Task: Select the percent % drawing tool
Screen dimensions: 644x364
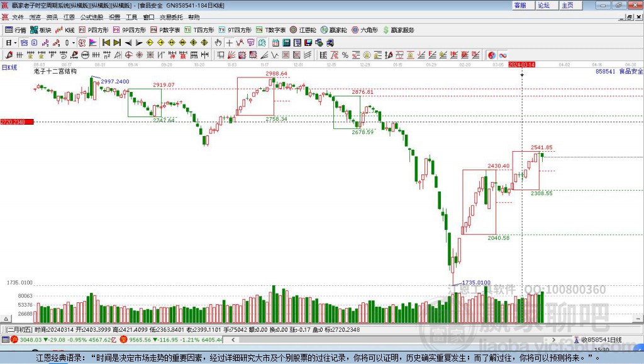Action: (x=345, y=55)
